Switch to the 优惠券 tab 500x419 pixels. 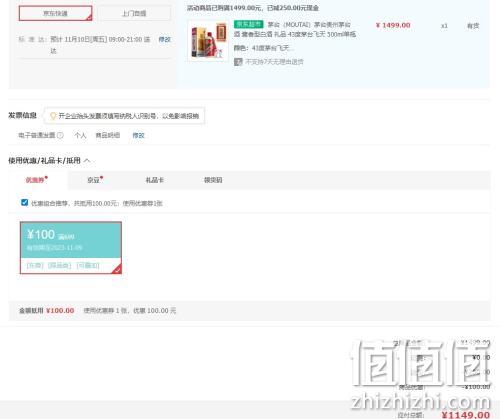point(35,180)
